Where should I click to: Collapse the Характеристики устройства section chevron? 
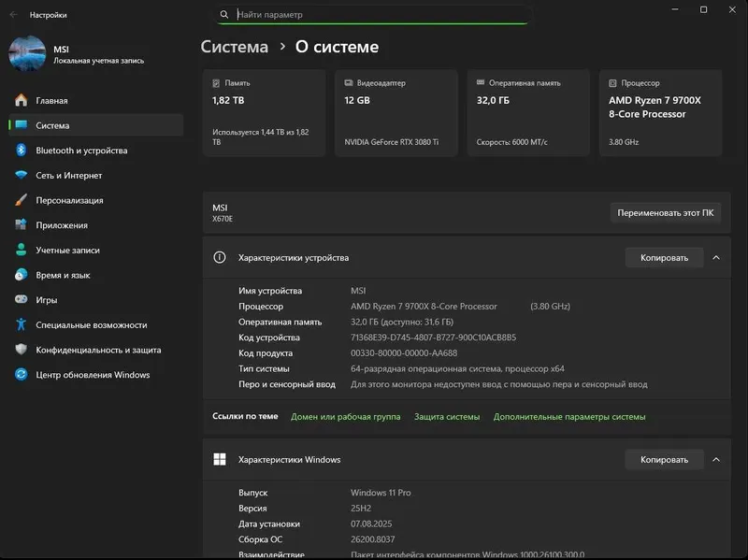tap(716, 258)
